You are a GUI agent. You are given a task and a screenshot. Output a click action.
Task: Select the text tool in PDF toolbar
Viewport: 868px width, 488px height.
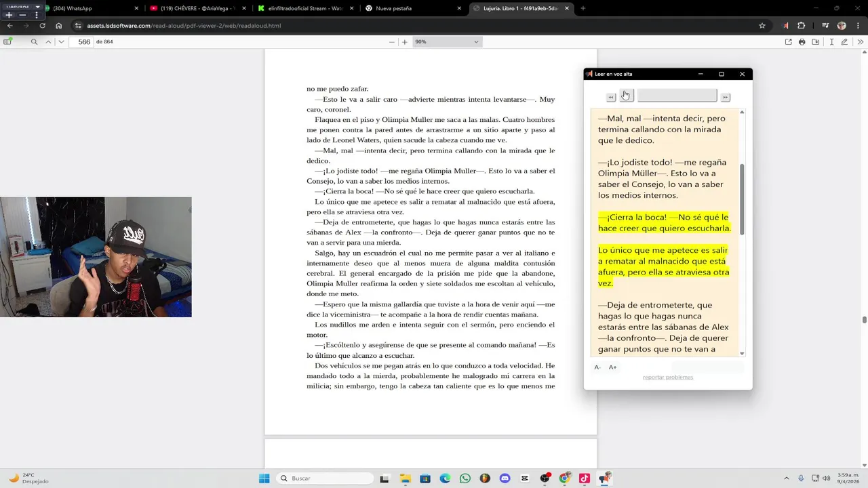click(831, 42)
